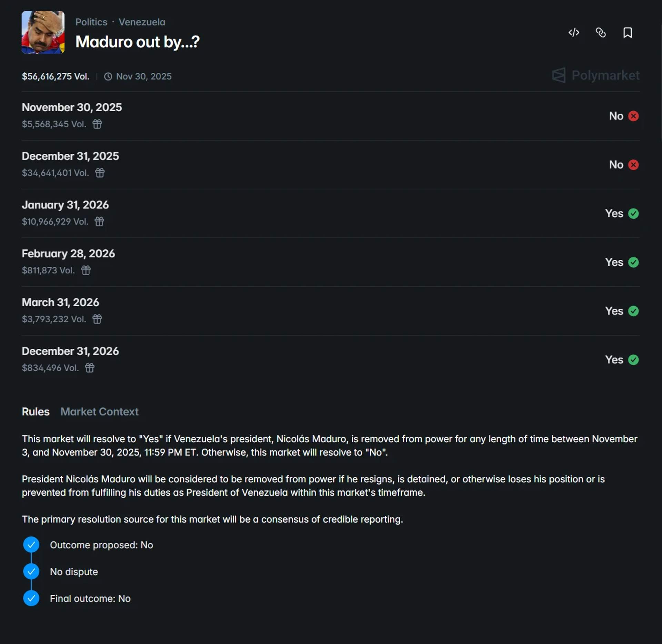Open the Market Context tab
Screen dimensions: 662x644
99,412
